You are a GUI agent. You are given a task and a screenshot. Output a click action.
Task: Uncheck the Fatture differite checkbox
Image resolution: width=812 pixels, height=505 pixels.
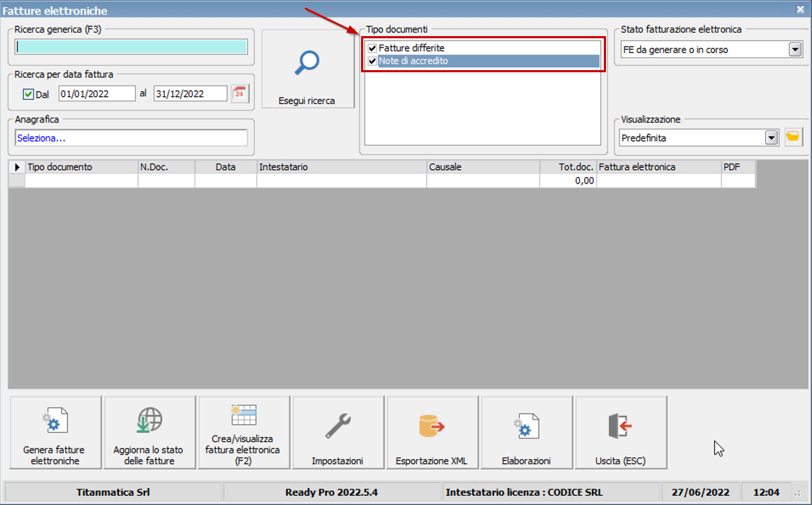tap(372, 48)
